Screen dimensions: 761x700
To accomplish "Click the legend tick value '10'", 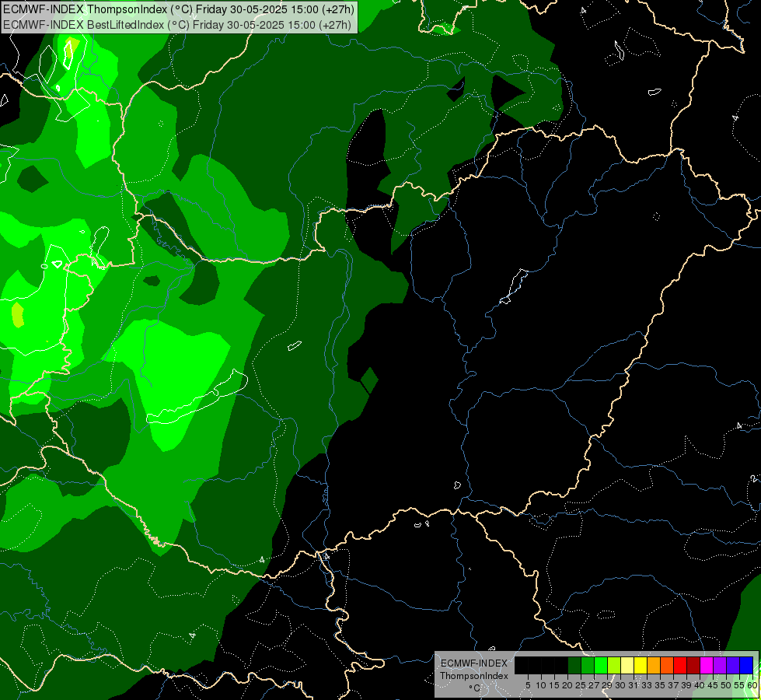I will [541, 685].
